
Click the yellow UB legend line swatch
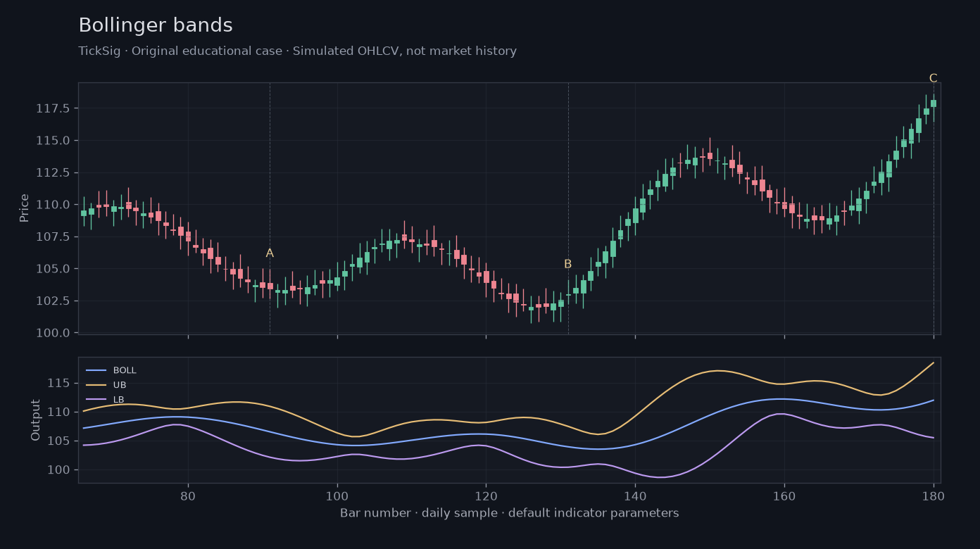pos(96,385)
